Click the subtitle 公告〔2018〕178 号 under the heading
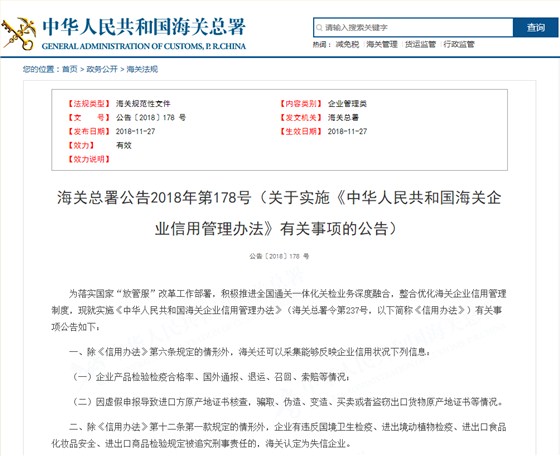 [279, 256]
